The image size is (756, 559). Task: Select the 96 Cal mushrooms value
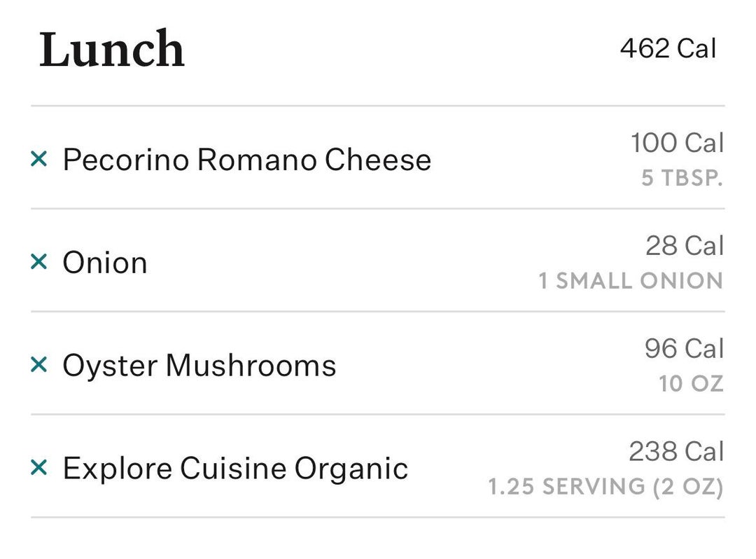click(684, 349)
